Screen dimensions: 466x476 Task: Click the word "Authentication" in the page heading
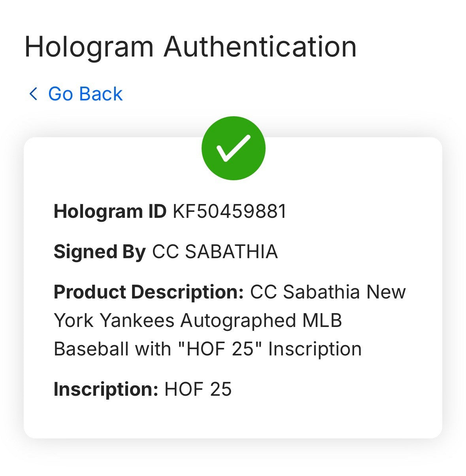coord(260,47)
